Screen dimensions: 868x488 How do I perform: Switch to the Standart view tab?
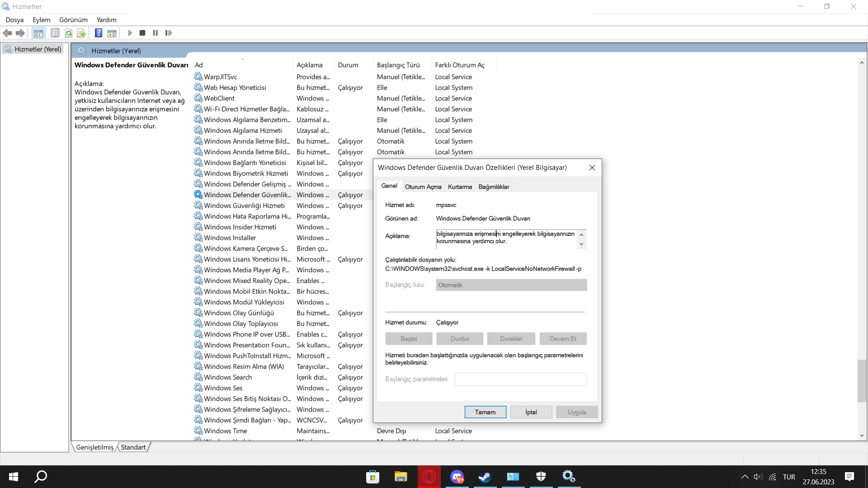coord(133,447)
